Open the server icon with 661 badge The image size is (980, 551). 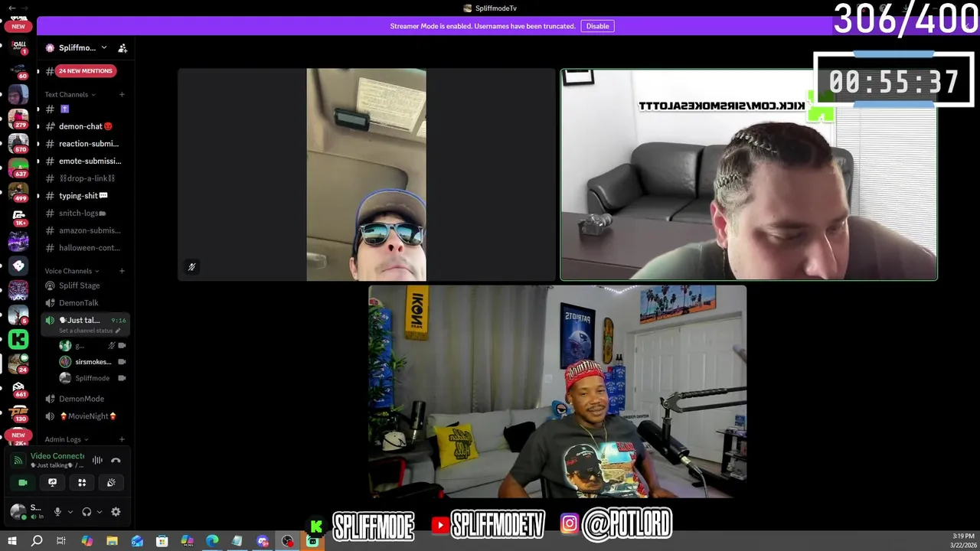[x=18, y=388]
